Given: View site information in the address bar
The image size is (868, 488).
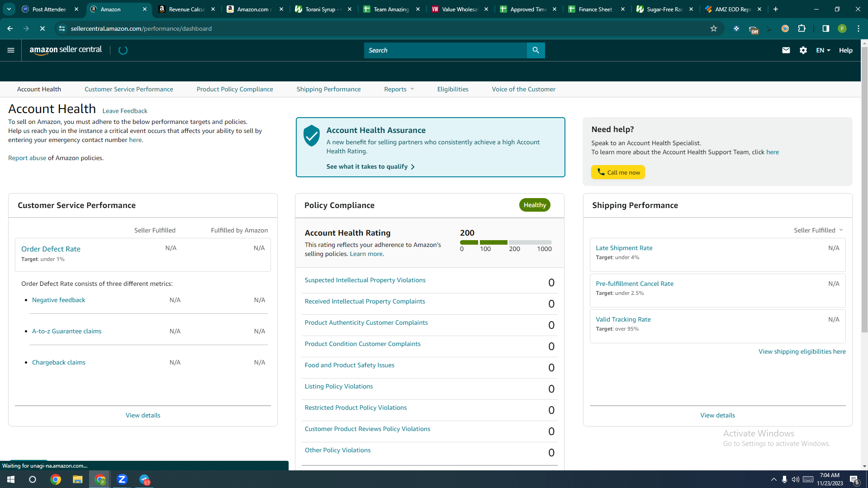Looking at the screenshot, I should [x=62, y=28].
